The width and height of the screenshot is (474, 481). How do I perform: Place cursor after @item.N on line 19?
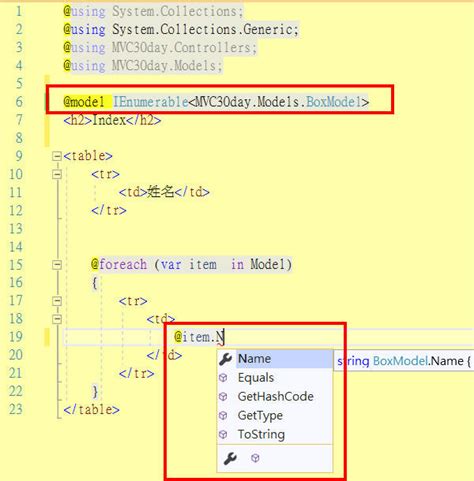pyautogui.click(x=224, y=337)
